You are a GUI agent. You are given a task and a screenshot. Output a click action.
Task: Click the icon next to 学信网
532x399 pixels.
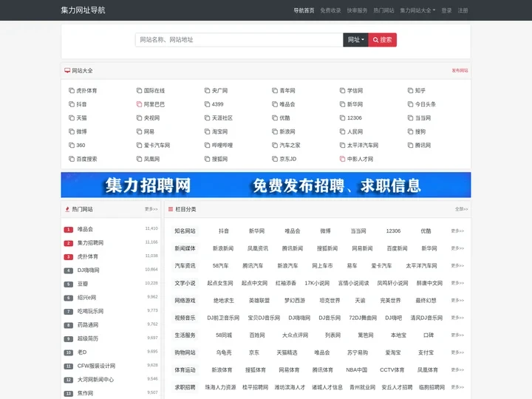[x=342, y=91]
